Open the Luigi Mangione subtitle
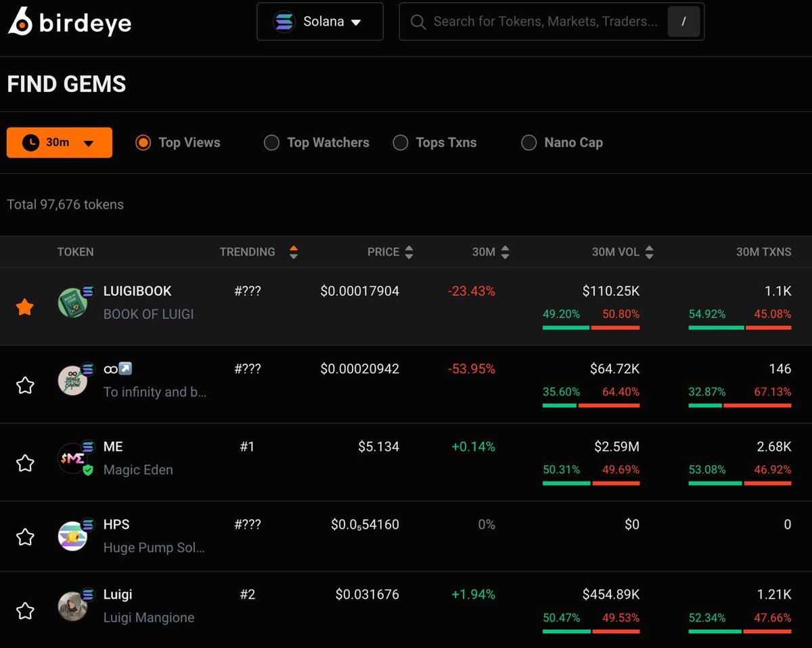Screen dimensions: 812x648 149,618
